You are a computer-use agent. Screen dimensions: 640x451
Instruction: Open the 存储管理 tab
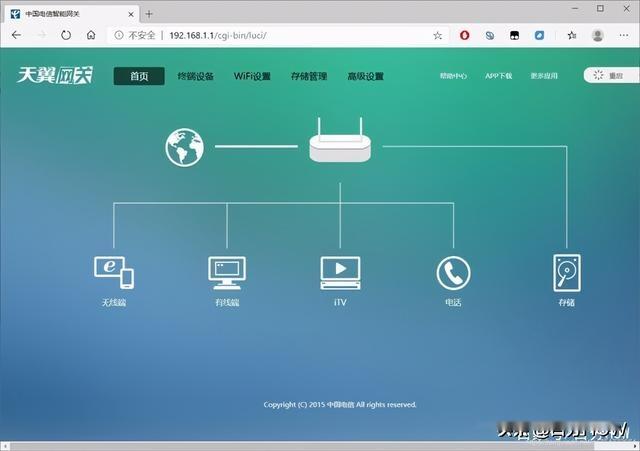[x=309, y=76]
